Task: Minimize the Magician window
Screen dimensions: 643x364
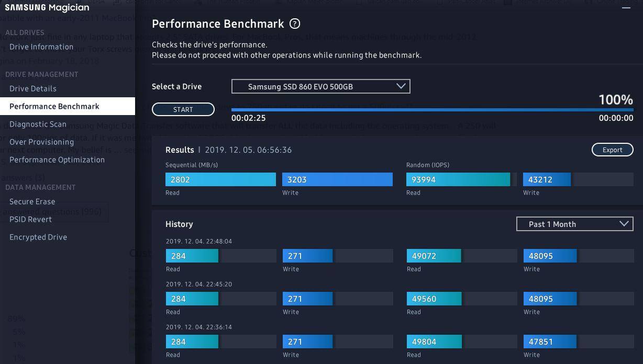Action: (x=626, y=7)
